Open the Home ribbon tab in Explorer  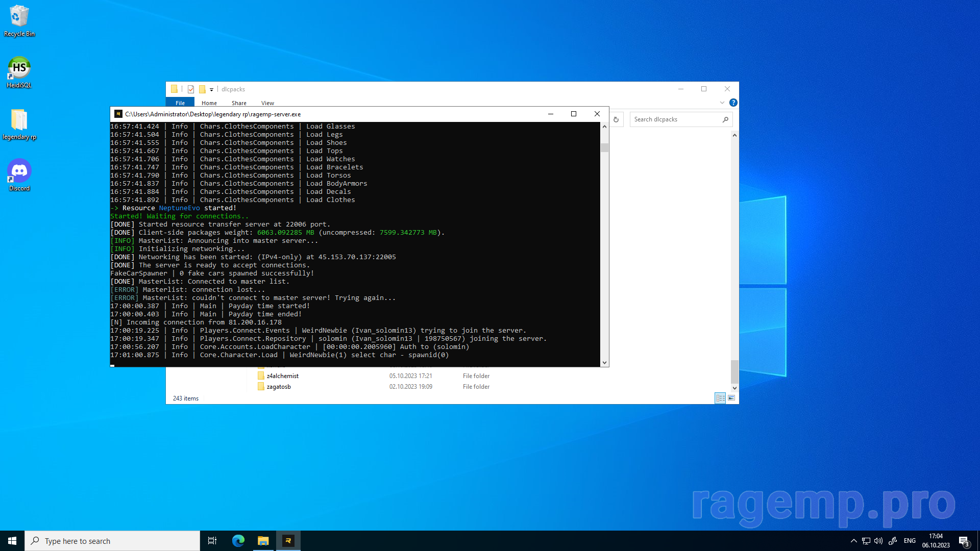click(x=209, y=103)
